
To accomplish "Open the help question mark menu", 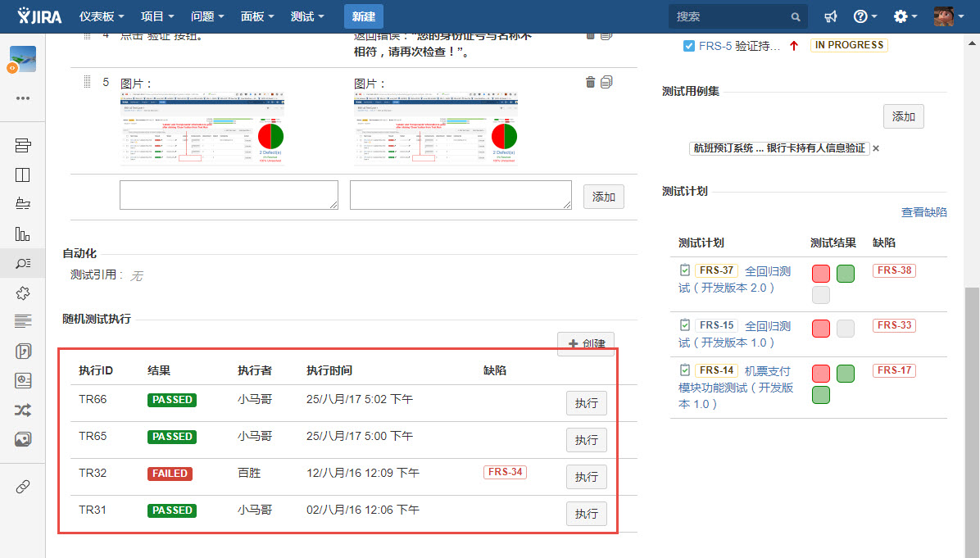I will coord(865,17).
